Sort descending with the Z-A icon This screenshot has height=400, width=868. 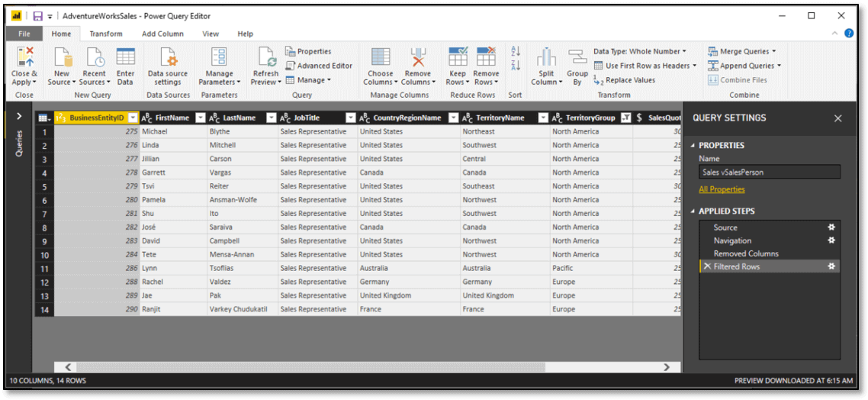pyautogui.click(x=516, y=66)
